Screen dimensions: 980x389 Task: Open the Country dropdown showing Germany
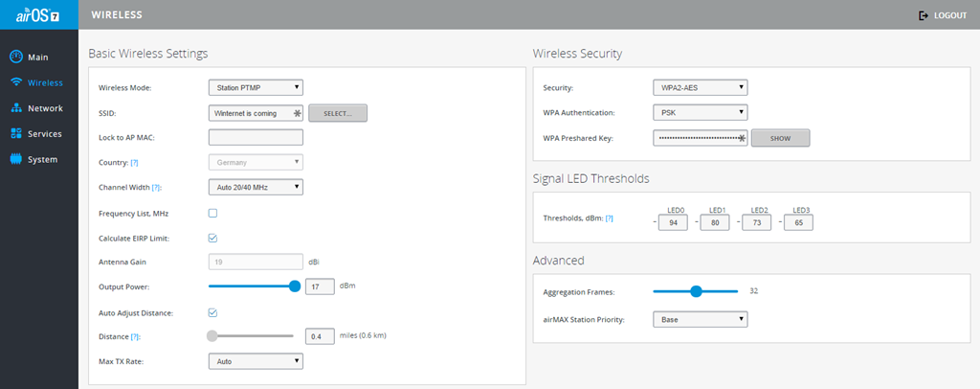click(256, 162)
